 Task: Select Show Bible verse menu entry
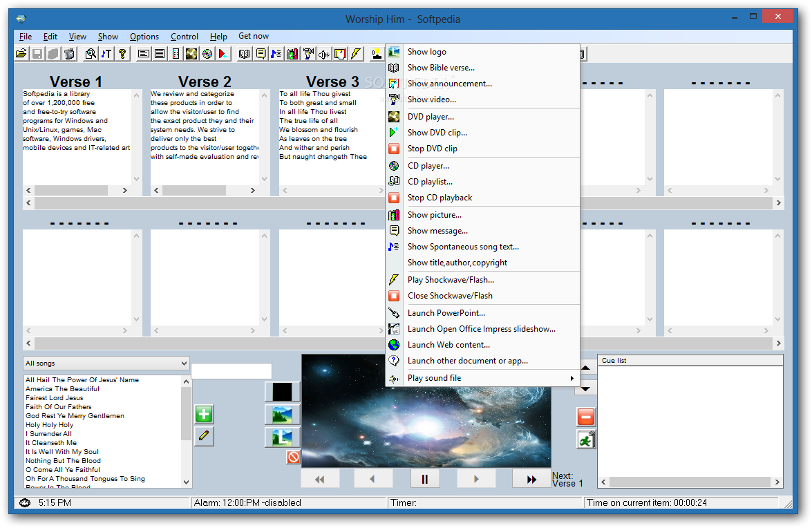coord(482,68)
